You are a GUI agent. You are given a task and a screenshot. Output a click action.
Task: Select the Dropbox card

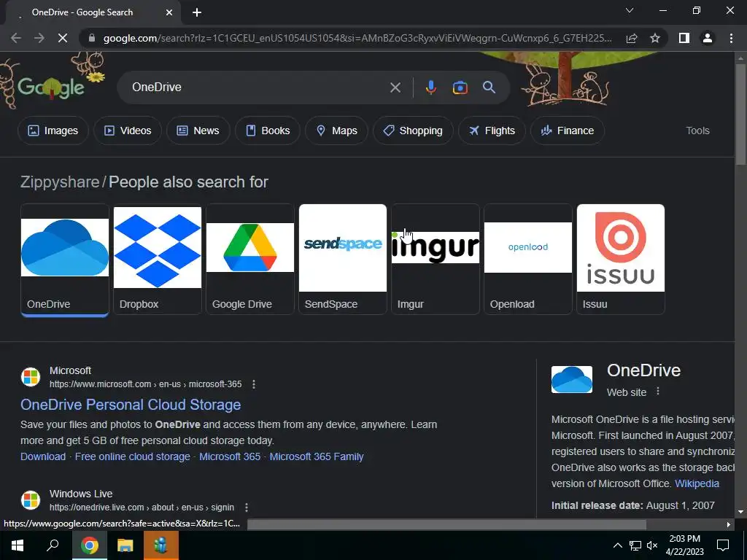(158, 260)
